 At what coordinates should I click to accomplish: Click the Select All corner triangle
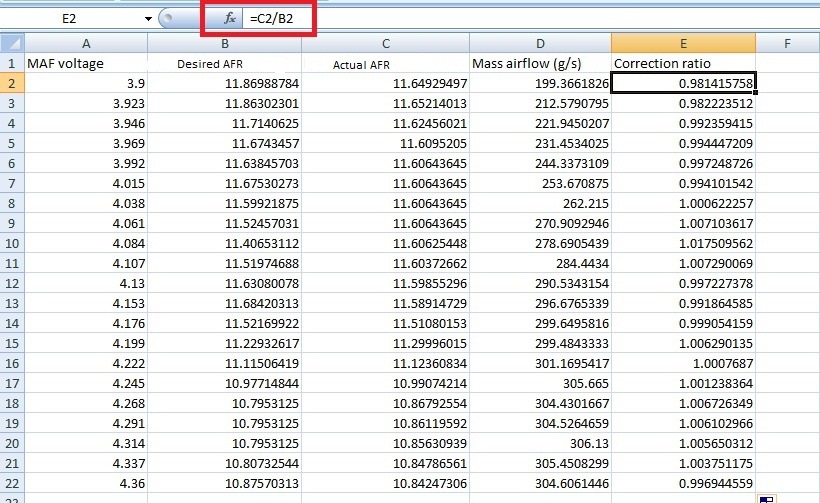(x=13, y=43)
